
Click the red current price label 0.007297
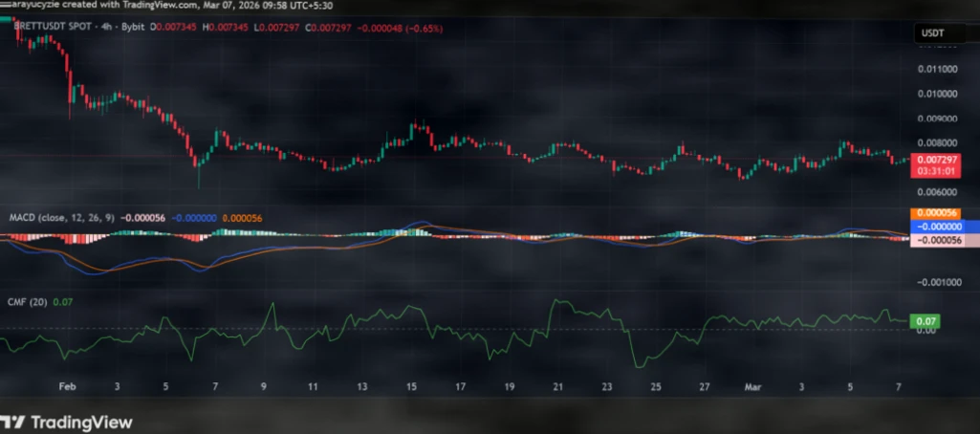(x=932, y=158)
